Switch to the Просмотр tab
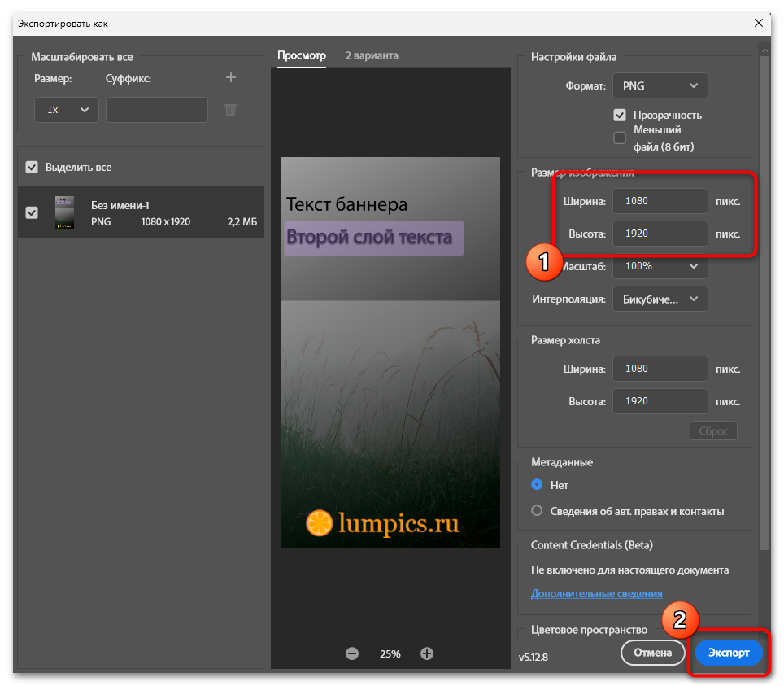 click(302, 55)
